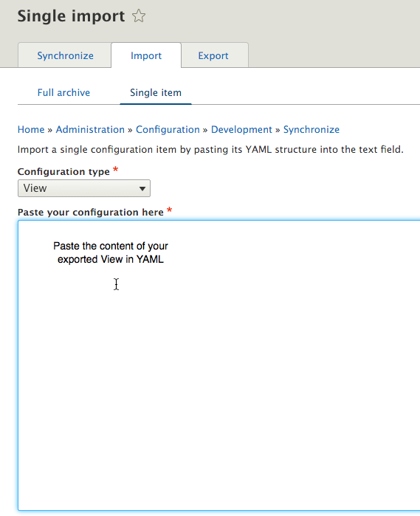Click the Import a single configuration item description
Screen dimensions: 420x516
tap(210, 149)
